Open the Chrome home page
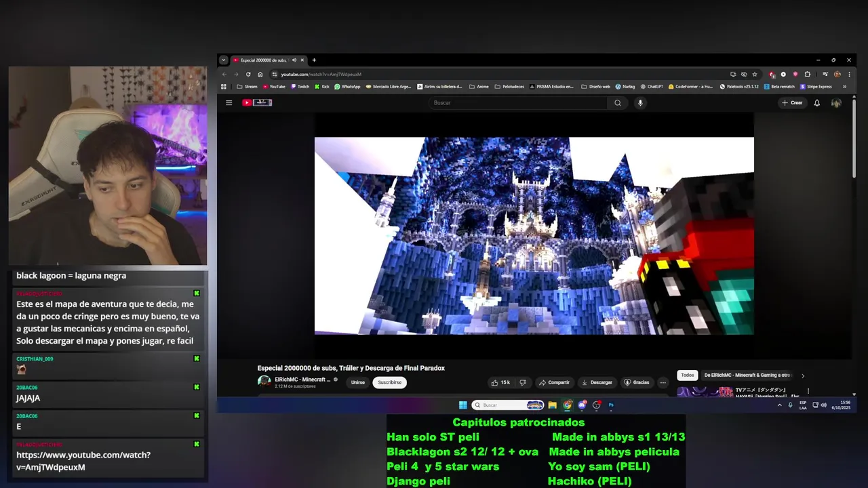 click(260, 75)
